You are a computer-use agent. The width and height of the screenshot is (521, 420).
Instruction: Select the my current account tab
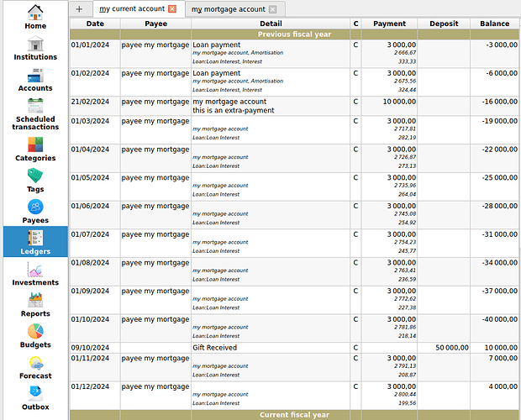pos(131,9)
